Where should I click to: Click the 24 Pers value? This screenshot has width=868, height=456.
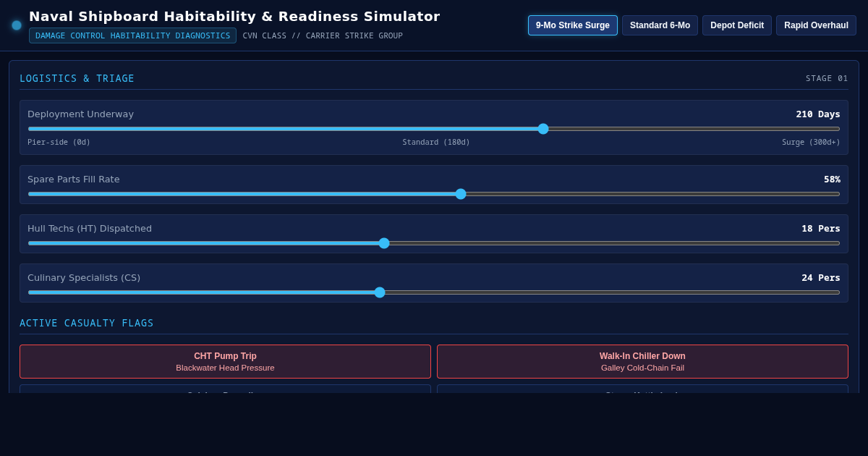click(821, 277)
